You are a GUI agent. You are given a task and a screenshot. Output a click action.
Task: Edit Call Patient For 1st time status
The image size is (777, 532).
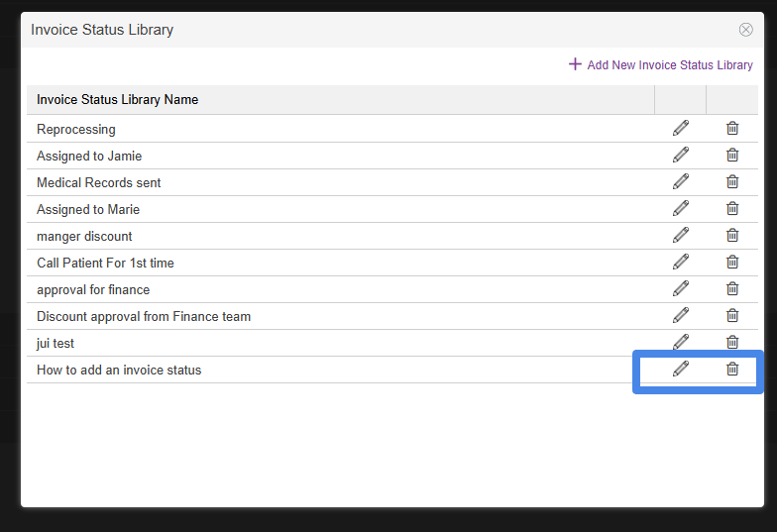point(681,262)
